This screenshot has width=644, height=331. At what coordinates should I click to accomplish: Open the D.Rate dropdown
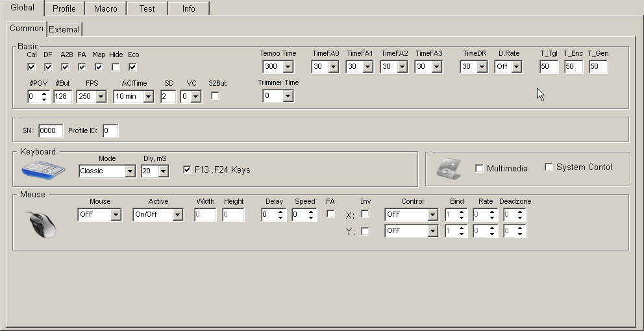[x=516, y=67]
